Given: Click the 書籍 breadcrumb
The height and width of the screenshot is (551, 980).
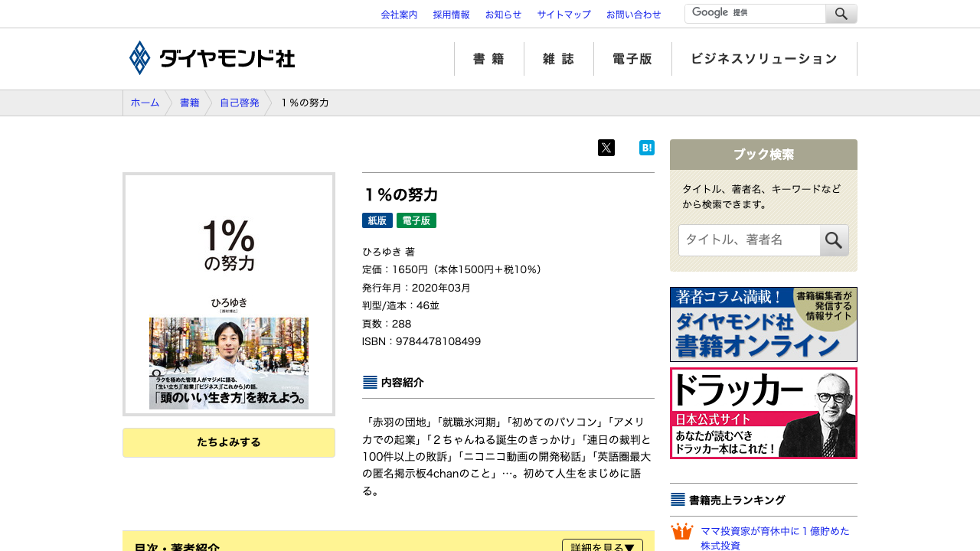Looking at the screenshot, I should [x=190, y=103].
